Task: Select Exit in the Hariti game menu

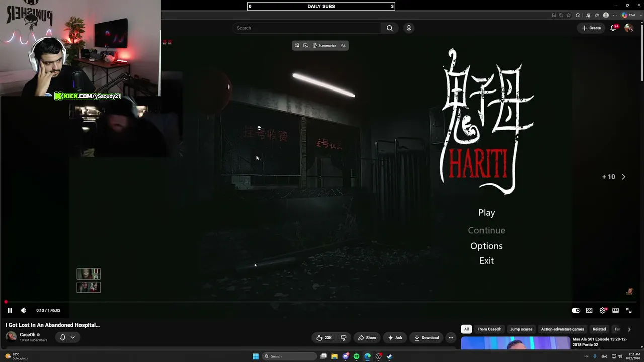Action: 487,260
